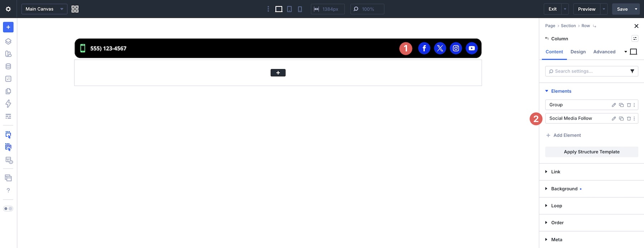This screenshot has width=644, height=248.
Task: Open the help question mark icon
Action: tap(8, 190)
